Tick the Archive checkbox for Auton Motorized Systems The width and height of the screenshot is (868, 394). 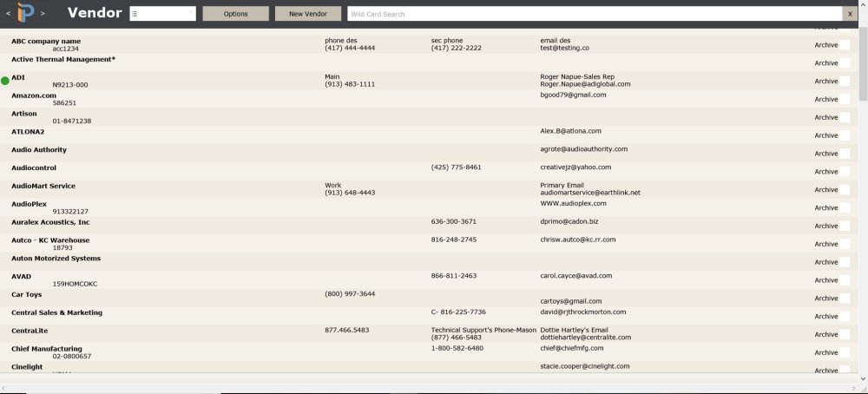(845, 262)
